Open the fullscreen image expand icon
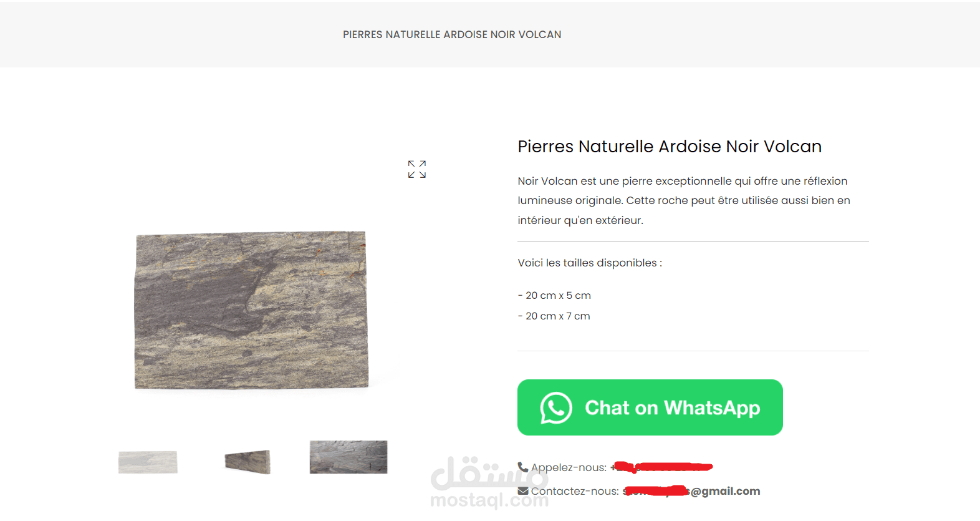The width and height of the screenshot is (980, 521). 417,169
